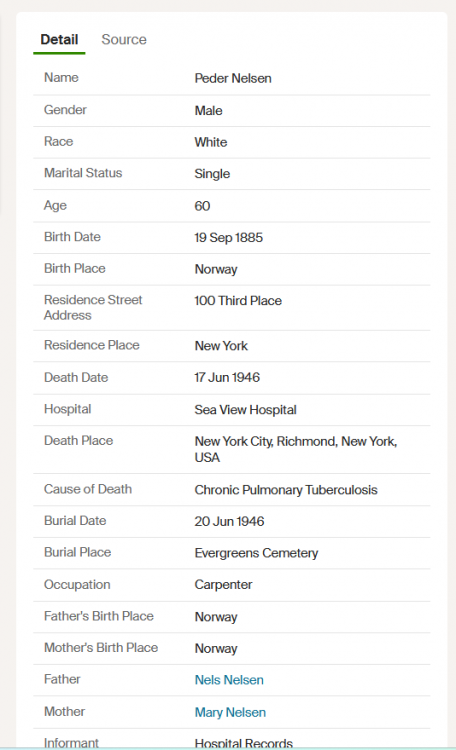Screen dimensions: 456x750
Task: Select the Detail tab
Action: (59, 40)
